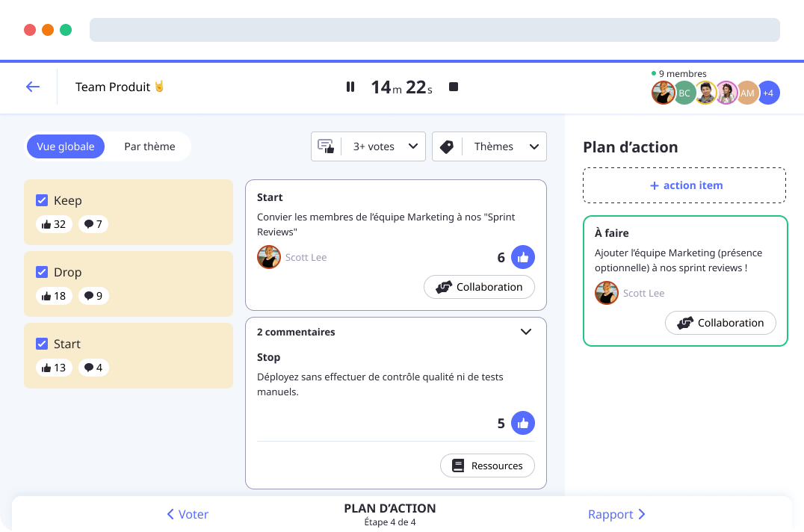Stop the timer with the square button
The width and height of the screenshot is (804, 532).
pos(454,87)
